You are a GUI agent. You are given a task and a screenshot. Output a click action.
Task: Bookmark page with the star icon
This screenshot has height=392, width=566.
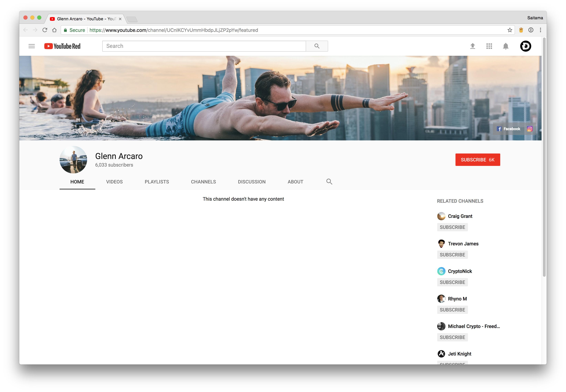click(x=510, y=30)
